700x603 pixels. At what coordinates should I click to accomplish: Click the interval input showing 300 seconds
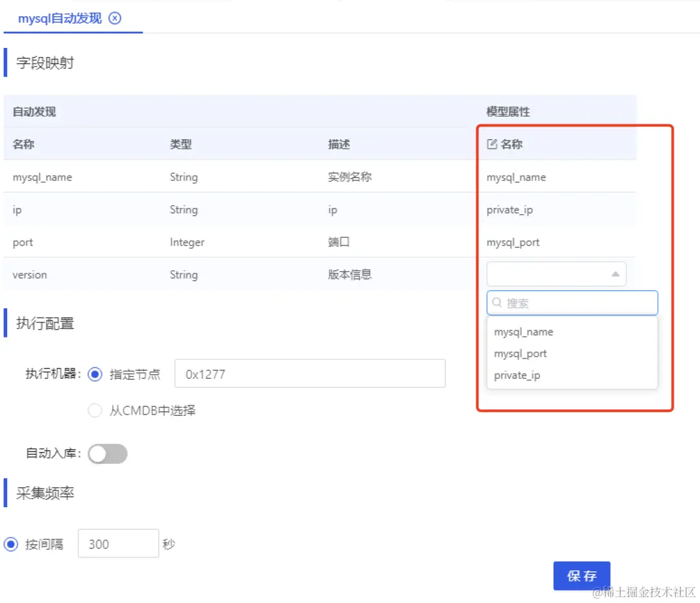pyautogui.click(x=118, y=544)
